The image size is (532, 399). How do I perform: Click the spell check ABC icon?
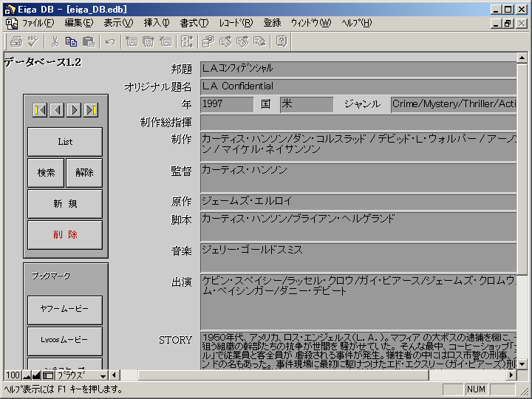click(x=32, y=41)
